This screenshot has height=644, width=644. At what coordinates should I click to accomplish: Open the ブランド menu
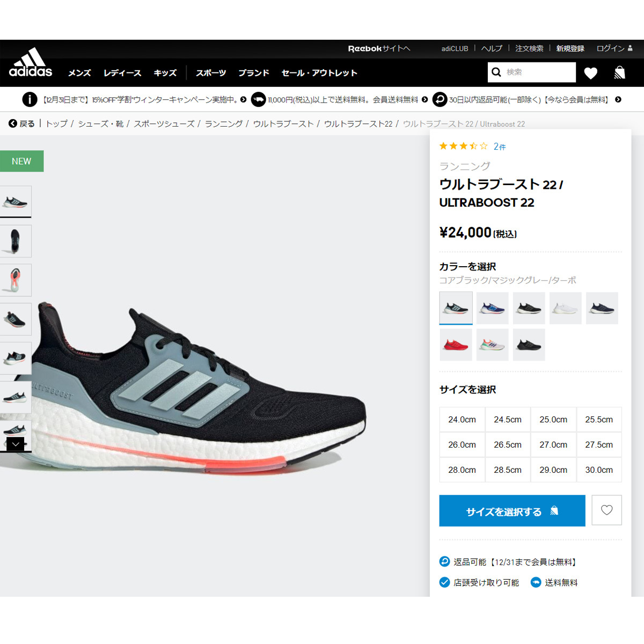point(254,73)
